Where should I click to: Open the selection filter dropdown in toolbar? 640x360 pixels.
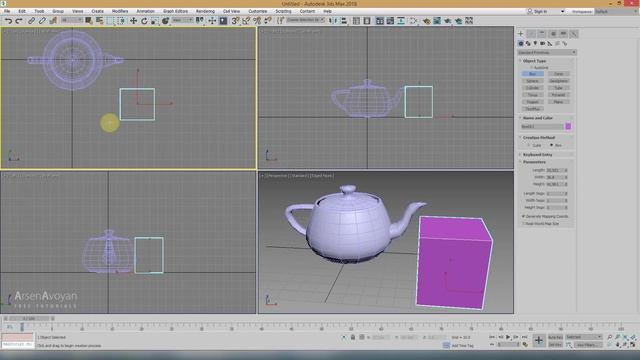pyautogui.click(x=71, y=20)
